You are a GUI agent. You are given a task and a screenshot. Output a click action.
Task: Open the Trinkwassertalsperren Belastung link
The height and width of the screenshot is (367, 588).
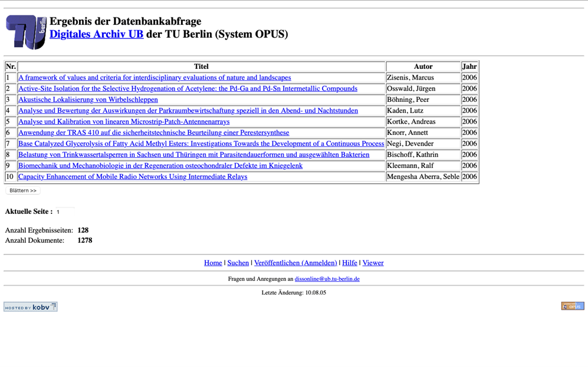pos(194,155)
